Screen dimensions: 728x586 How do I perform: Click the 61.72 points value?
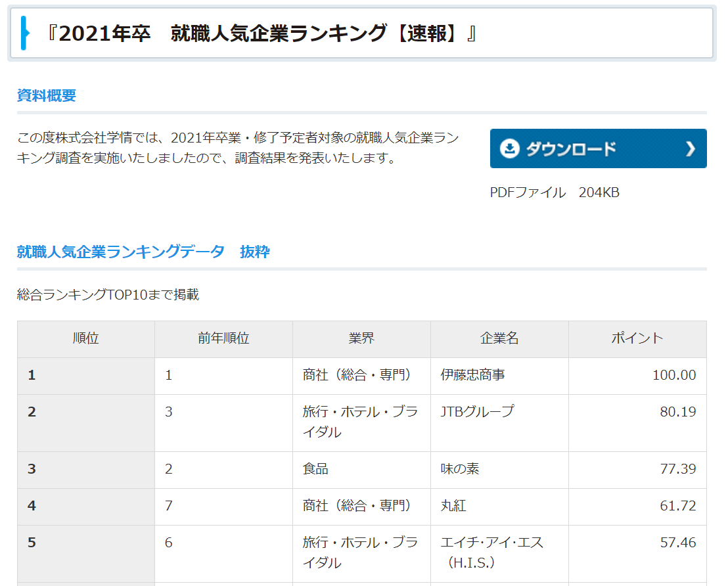pyautogui.click(x=678, y=506)
